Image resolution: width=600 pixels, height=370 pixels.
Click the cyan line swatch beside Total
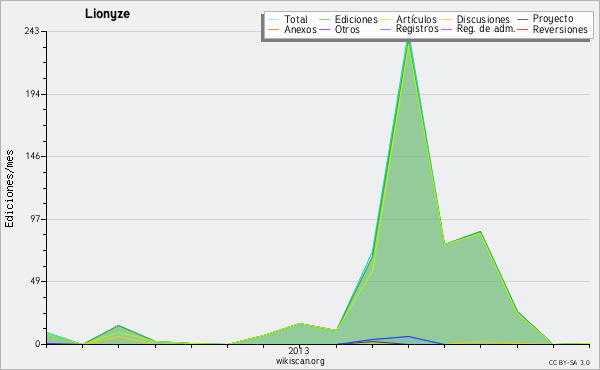[x=274, y=19]
